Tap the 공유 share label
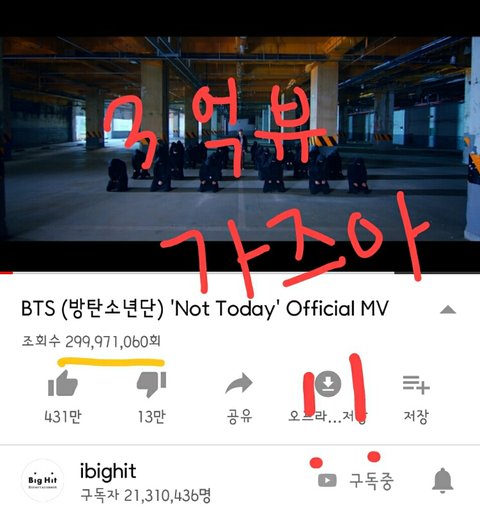The image size is (480, 515). point(239,416)
